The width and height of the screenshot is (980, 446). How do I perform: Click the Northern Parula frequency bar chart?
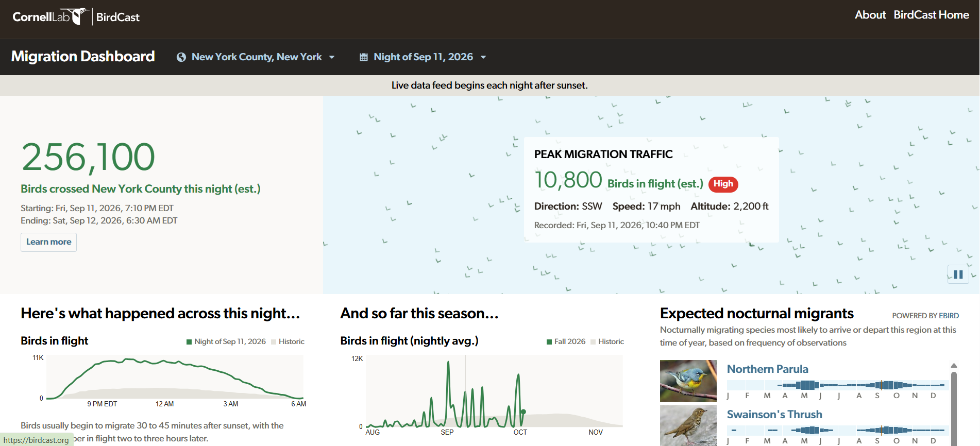point(838,385)
